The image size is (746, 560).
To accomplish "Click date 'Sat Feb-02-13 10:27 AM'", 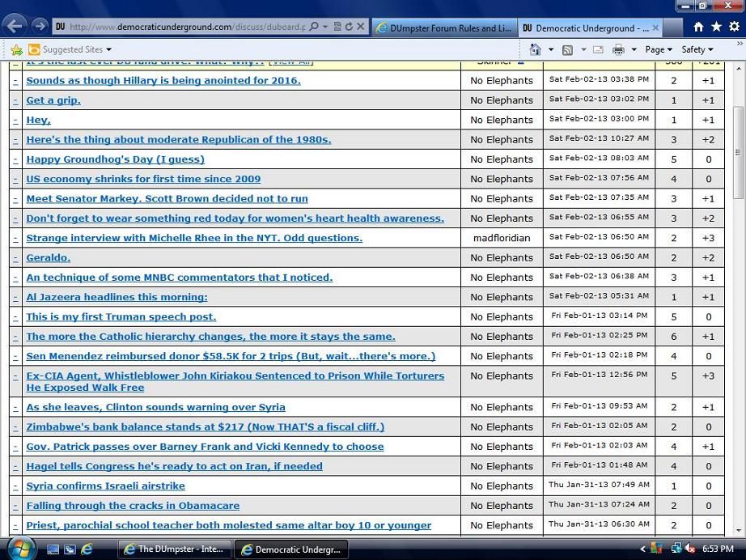I will pos(599,138).
